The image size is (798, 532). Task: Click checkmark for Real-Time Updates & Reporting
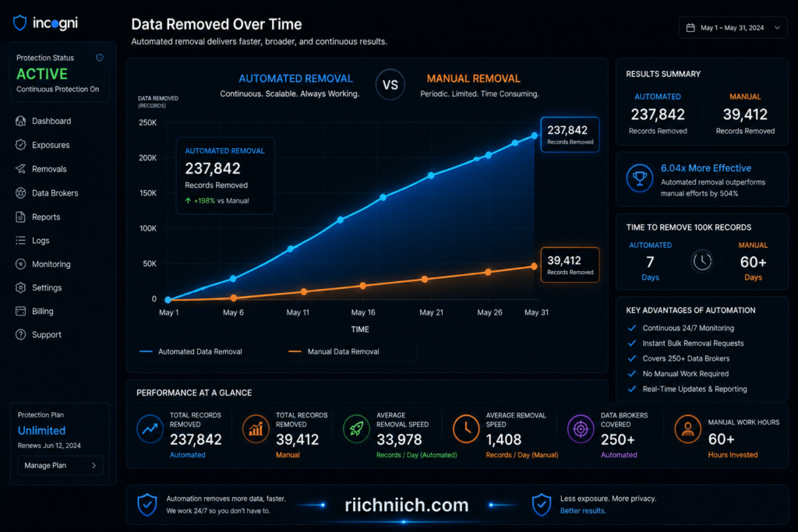click(631, 389)
